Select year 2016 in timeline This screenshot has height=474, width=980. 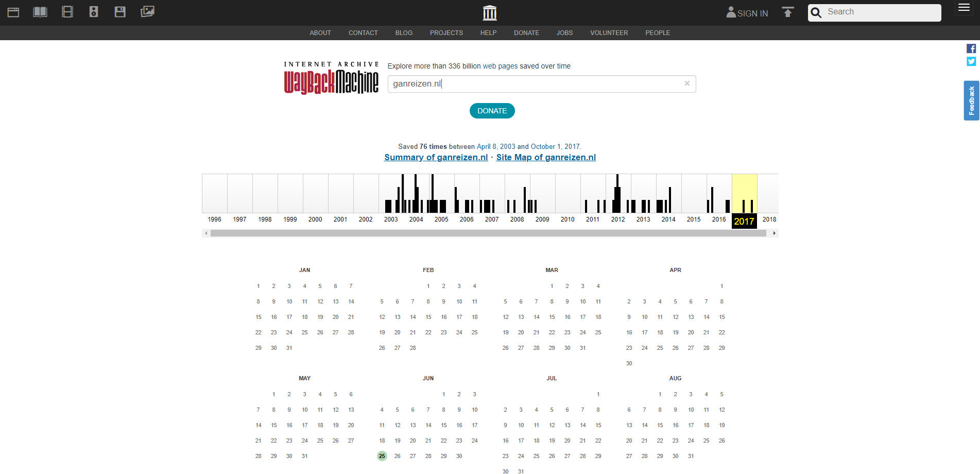point(719,219)
